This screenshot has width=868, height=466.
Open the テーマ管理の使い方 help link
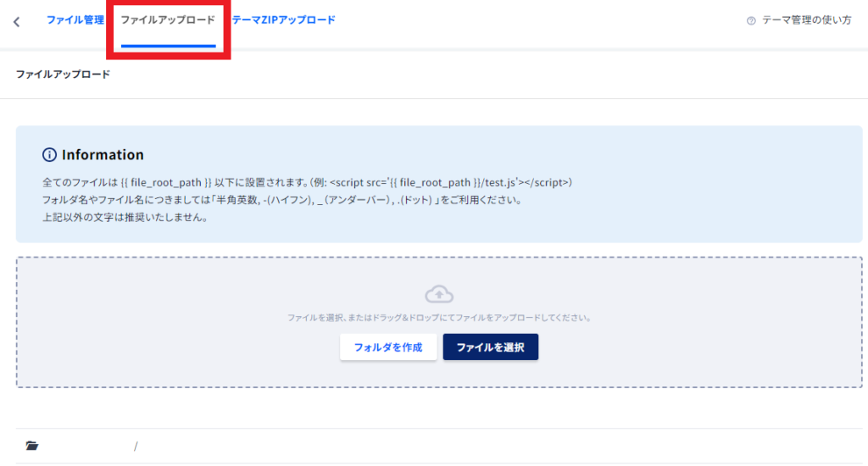tap(806, 21)
